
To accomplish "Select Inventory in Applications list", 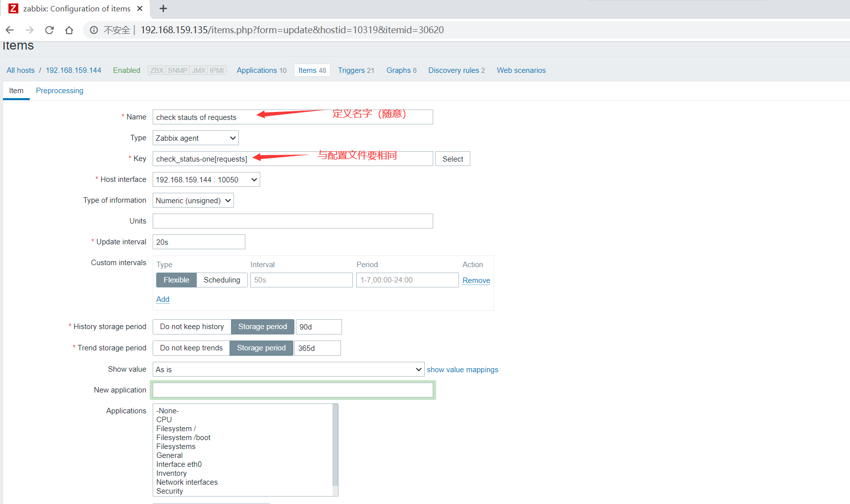I will click(243, 473).
